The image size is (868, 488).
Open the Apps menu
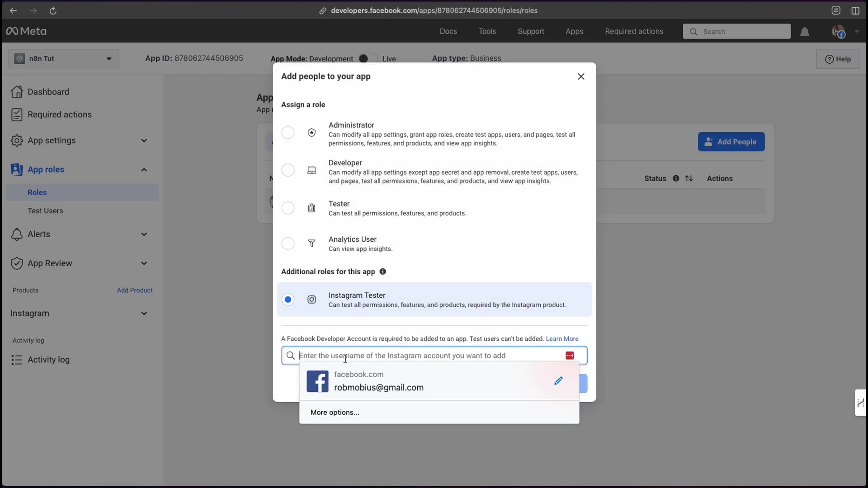(x=574, y=31)
